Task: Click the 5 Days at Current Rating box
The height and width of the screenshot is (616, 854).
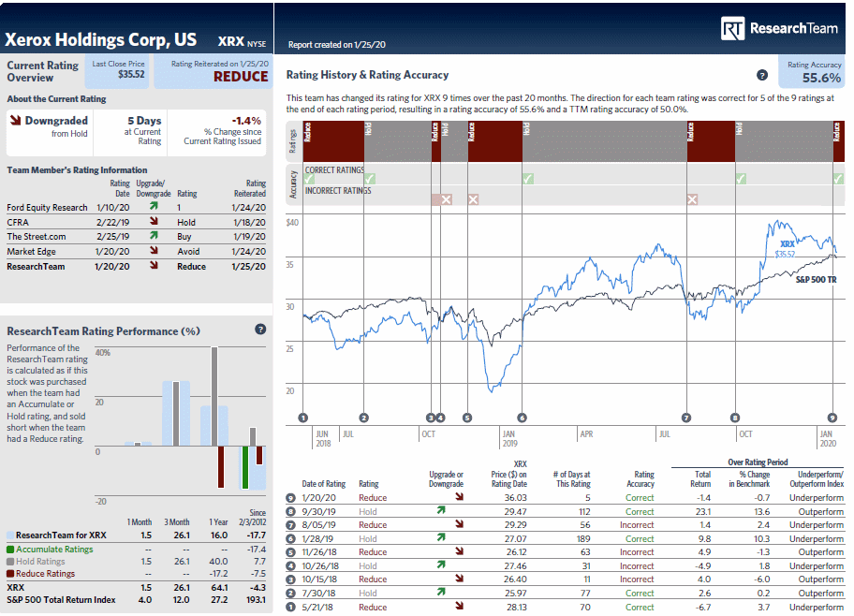Action: tap(130, 133)
